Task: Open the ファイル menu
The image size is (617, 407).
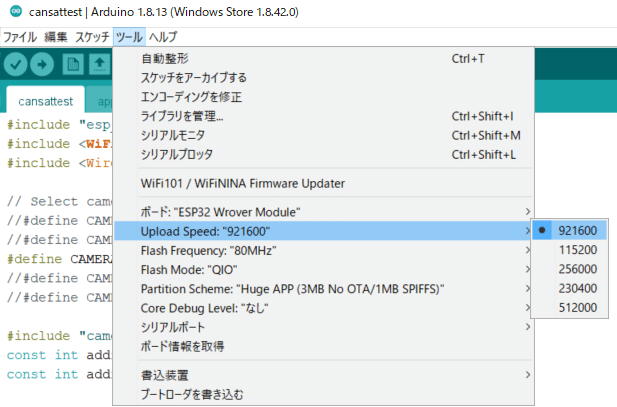Action: pos(20,37)
